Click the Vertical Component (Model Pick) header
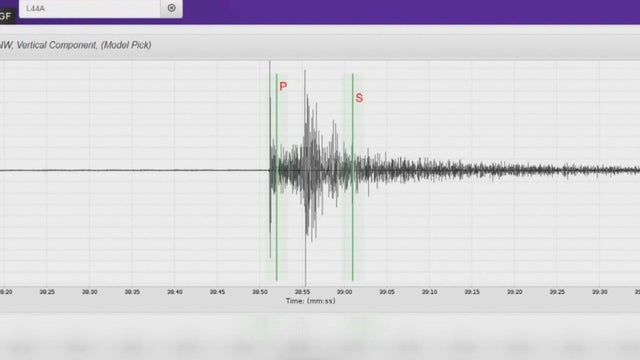Image resolution: width=640 pixels, height=360 pixels. point(76,45)
